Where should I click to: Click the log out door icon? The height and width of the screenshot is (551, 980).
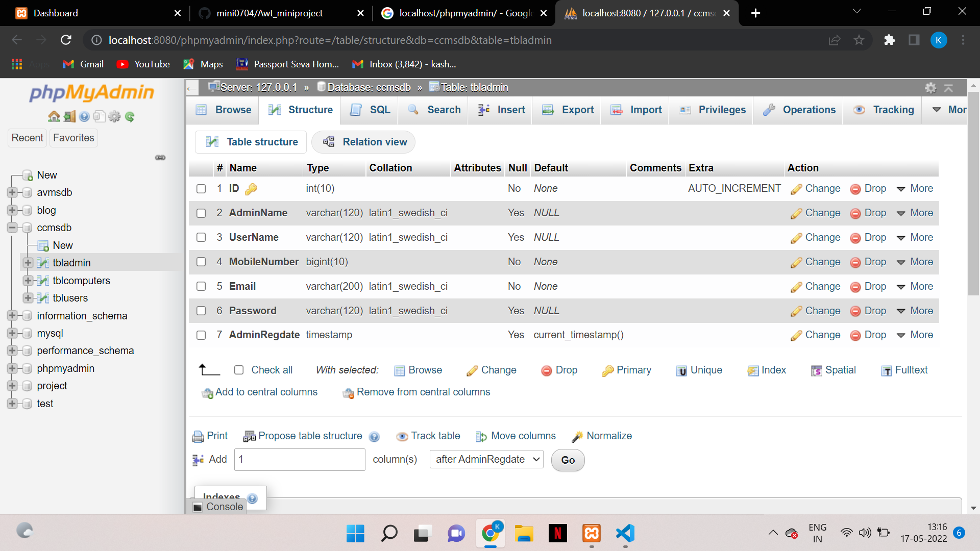tap(69, 117)
